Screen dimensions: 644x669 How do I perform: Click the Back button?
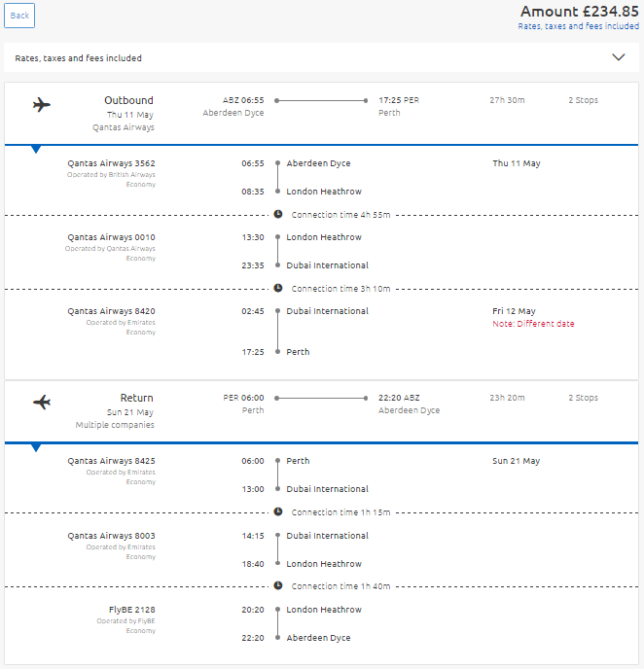coord(19,16)
